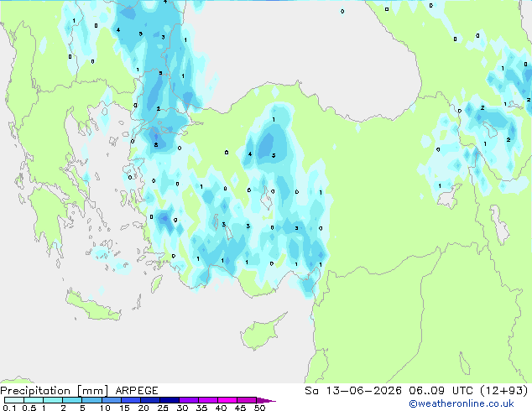
Task: Click the 20–25 mm dark blue swatch
Action: point(149,400)
